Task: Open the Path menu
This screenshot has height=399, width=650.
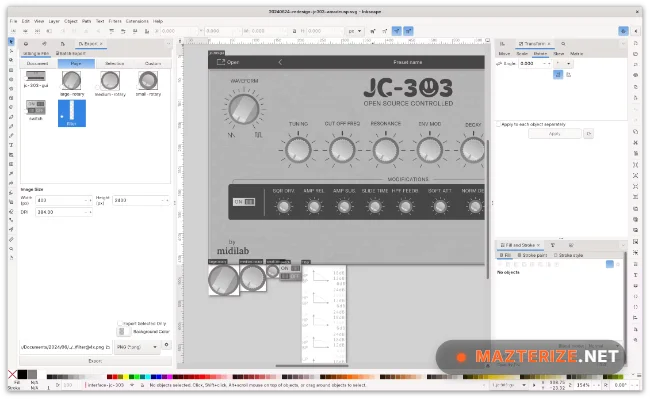Action: point(86,21)
